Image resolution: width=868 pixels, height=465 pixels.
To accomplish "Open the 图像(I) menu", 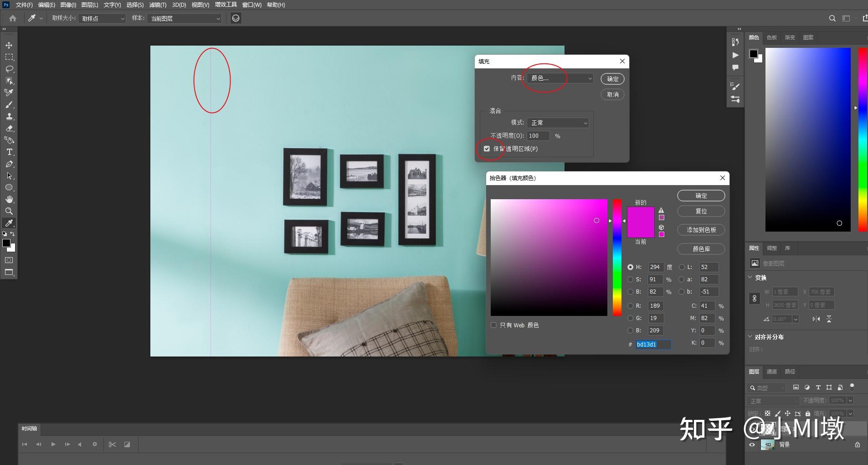I will click(68, 5).
